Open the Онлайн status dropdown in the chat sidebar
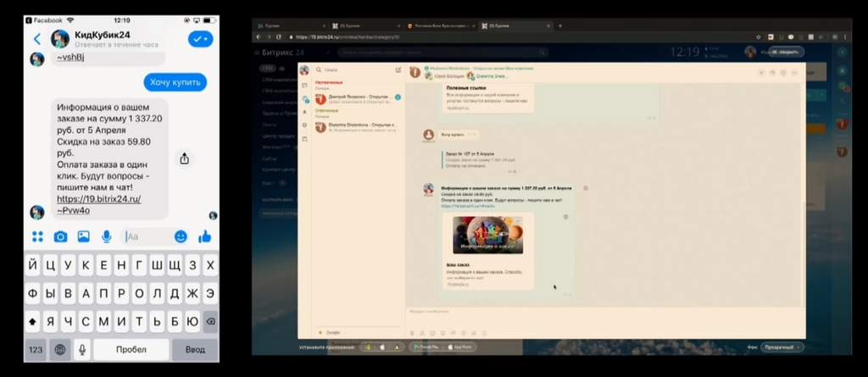The height and width of the screenshot is (377, 868). [332, 333]
